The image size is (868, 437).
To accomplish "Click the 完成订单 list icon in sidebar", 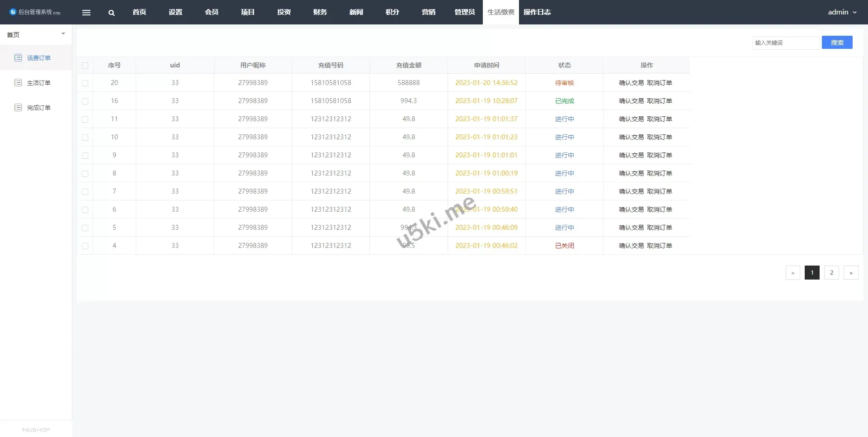I will tap(18, 107).
